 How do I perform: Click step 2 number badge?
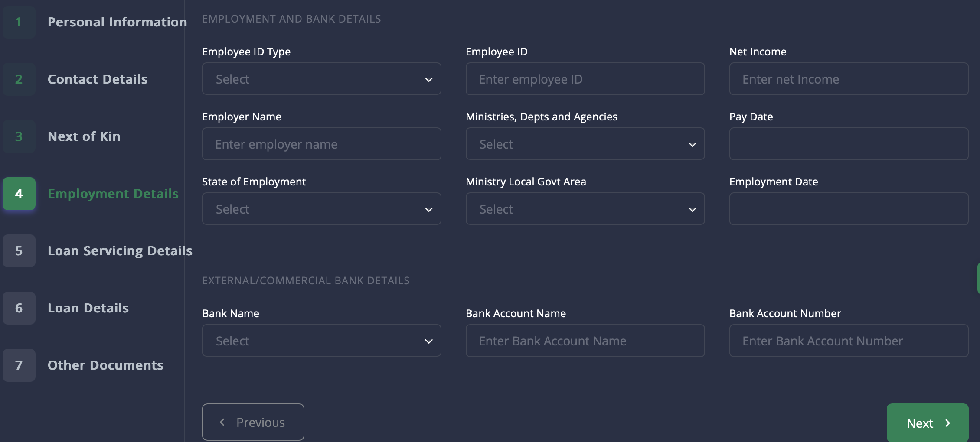tap(19, 79)
